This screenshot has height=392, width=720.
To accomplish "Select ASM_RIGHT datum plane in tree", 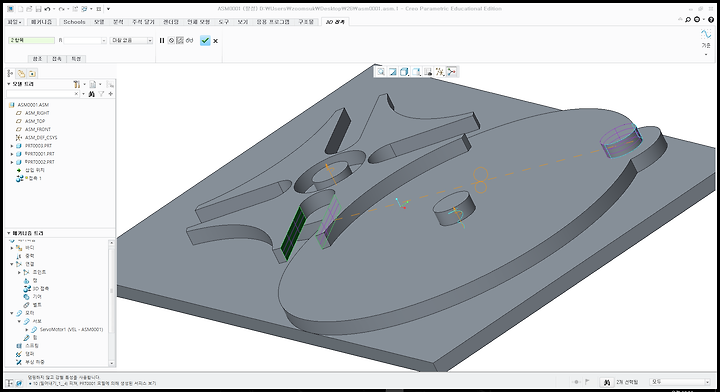I will pos(37,113).
